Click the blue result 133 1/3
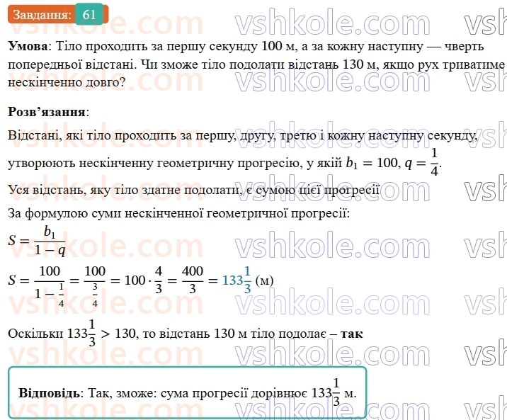507x420 pixels. [237, 280]
